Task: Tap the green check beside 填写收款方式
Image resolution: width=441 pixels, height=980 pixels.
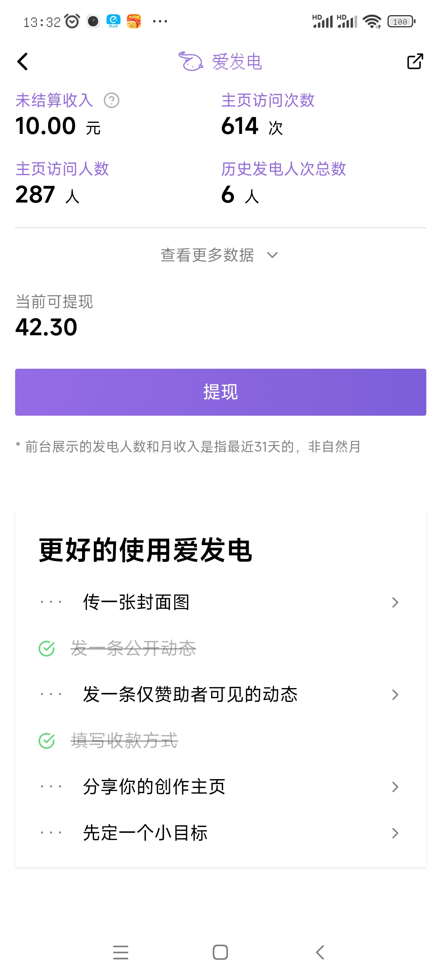Action: [x=47, y=741]
